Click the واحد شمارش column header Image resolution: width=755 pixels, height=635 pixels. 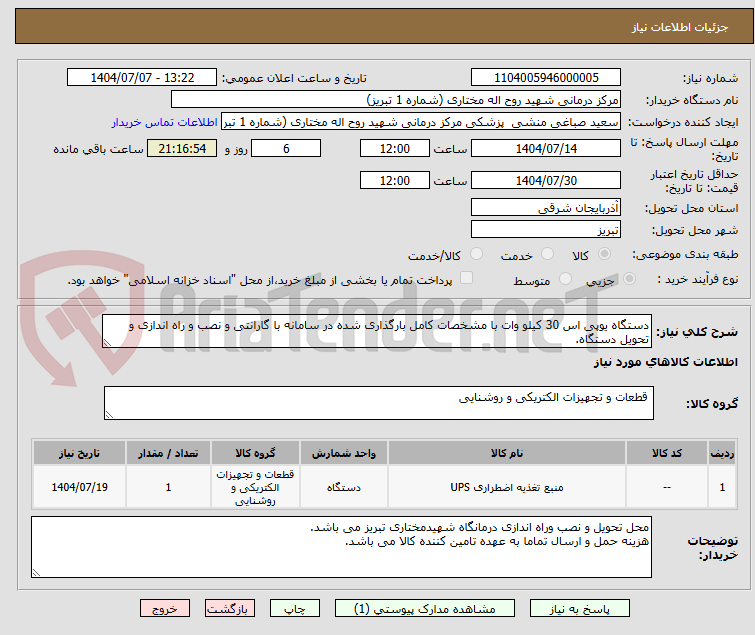click(x=344, y=453)
